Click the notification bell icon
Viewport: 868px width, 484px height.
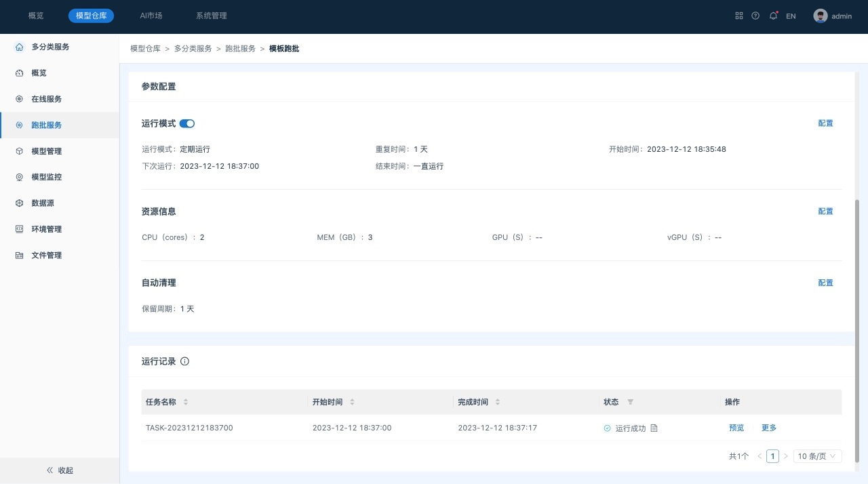pos(773,16)
